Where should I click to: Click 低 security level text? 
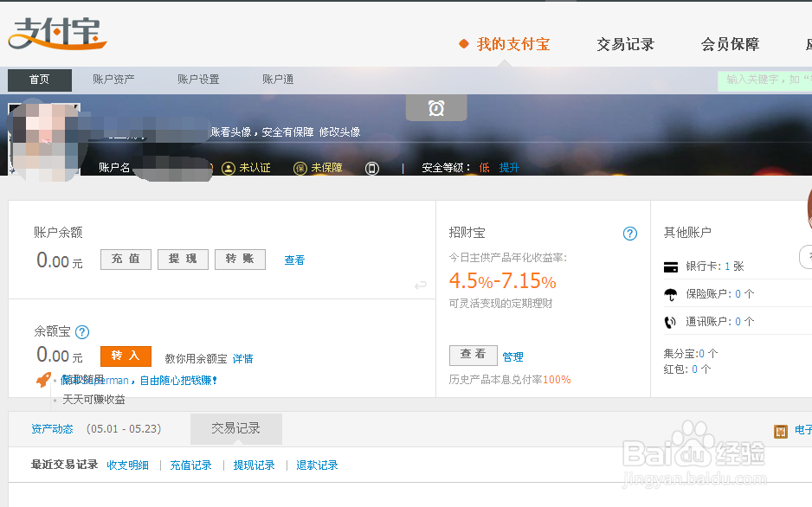click(484, 168)
